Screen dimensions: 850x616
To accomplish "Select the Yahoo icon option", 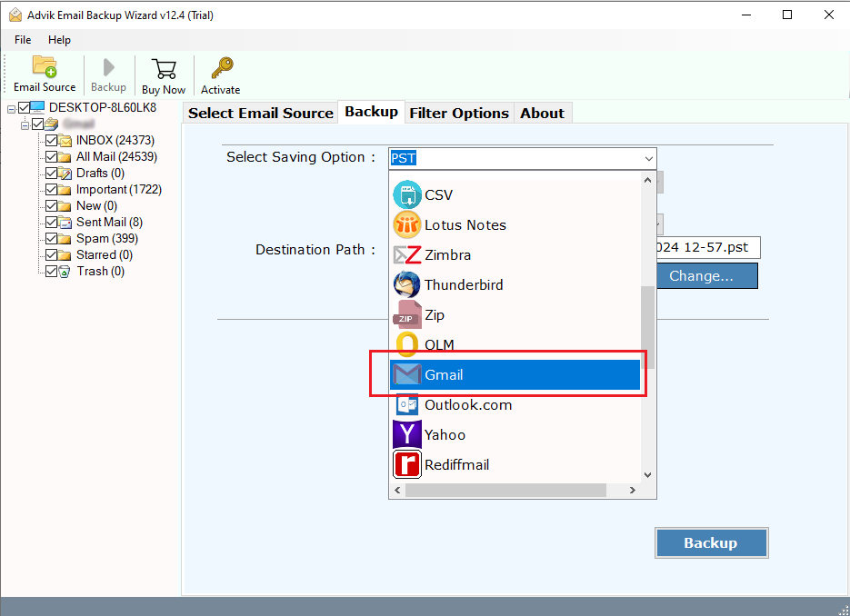I will pos(406,434).
